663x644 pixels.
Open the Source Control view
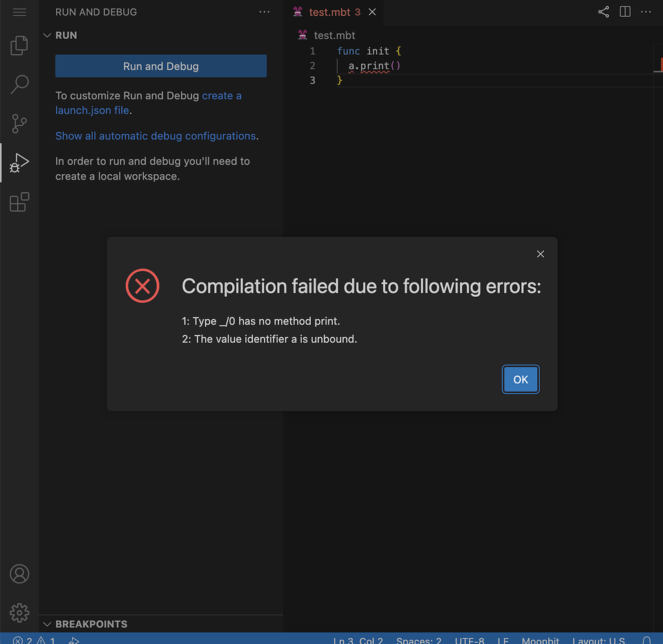click(x=19, y=123)
